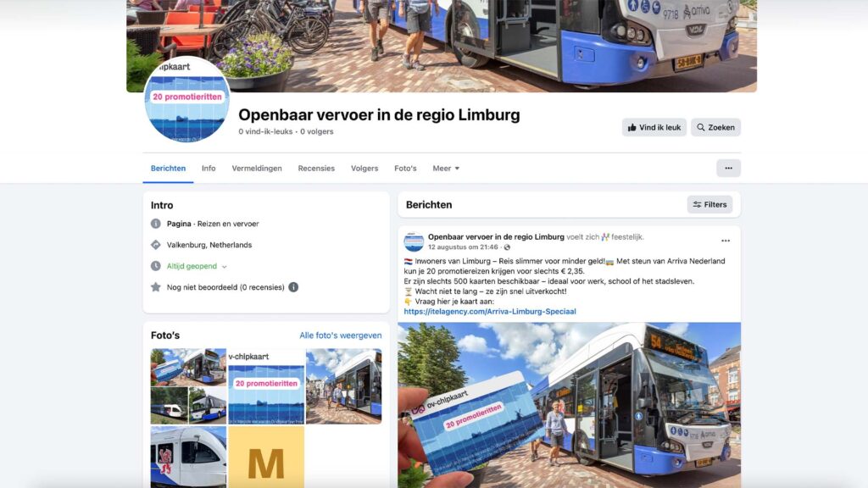Open the yellow M photo thumbnail
Viewport: 868px width, 488px height.
(266, 457)
